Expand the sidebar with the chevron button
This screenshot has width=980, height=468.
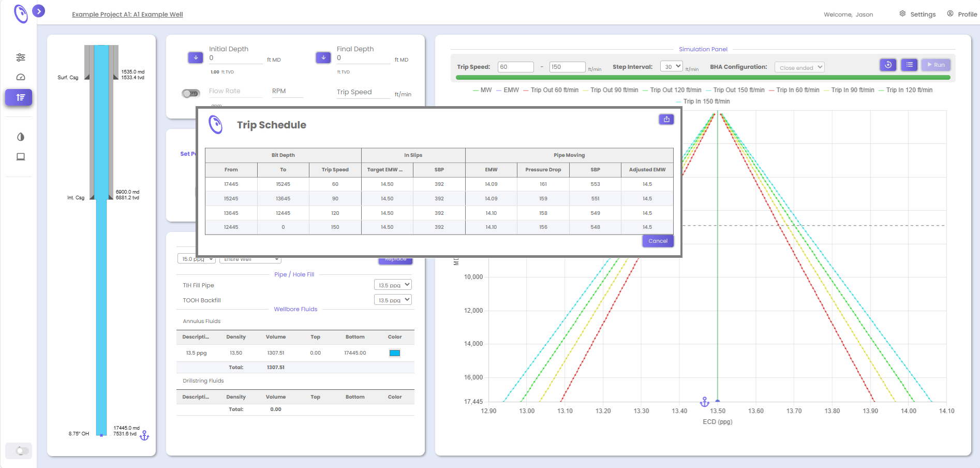(x=39, y=11)
